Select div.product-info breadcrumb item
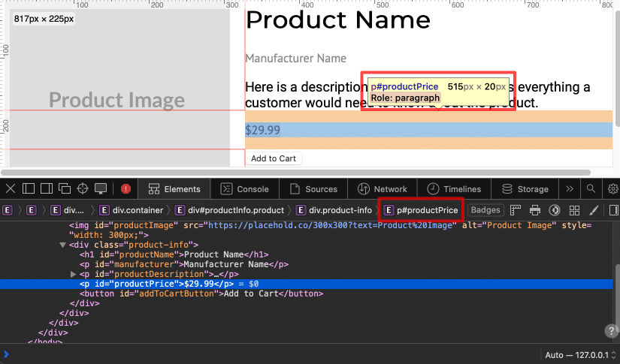Image resolution: width=620 pixels, height=364 pixels. click(x=334, y=210)
